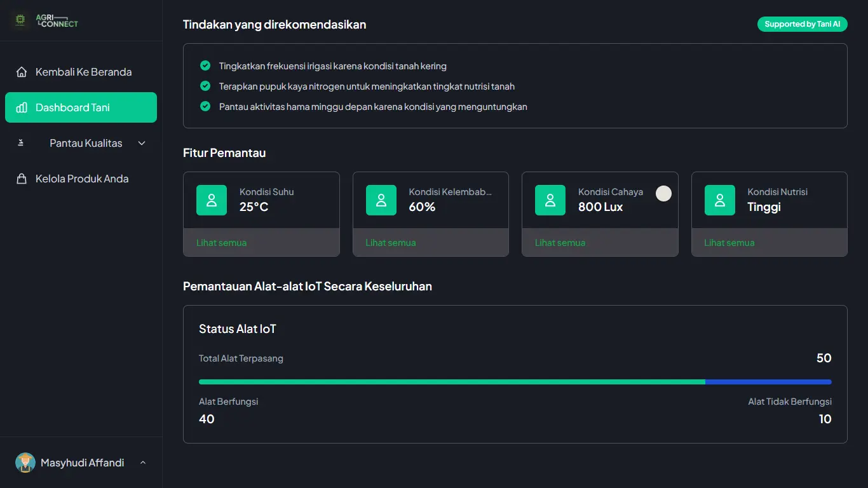Click the checkmark beside irrigation recommendation
Viewport: 868px width, 488px height.
pos(205,65)
